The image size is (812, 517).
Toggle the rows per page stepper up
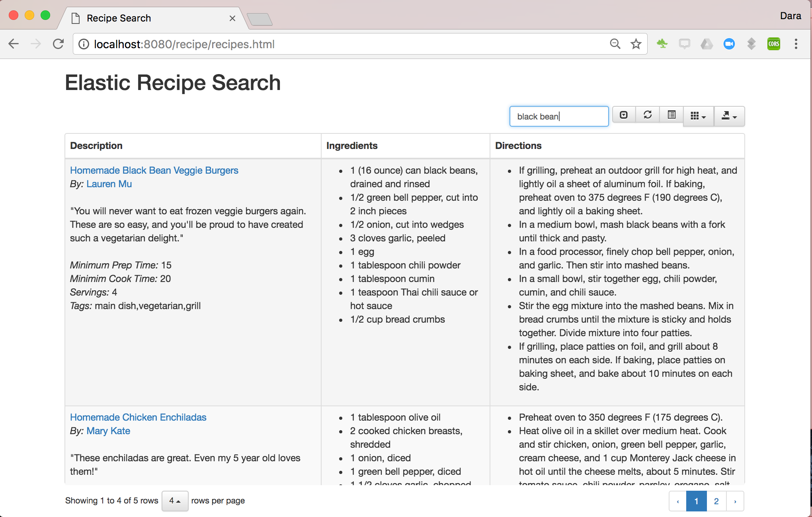[x=180, y=501]
